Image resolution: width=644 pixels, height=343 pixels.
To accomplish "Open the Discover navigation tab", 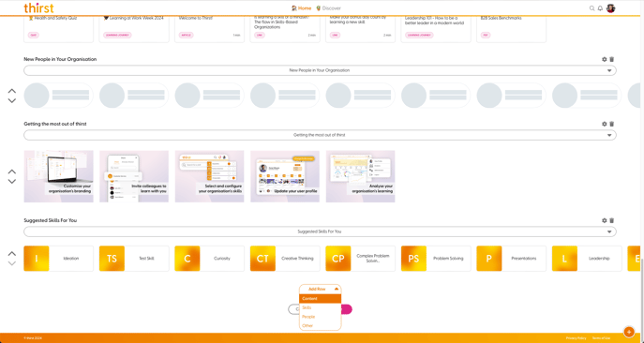I will click(x=328, y=8).
